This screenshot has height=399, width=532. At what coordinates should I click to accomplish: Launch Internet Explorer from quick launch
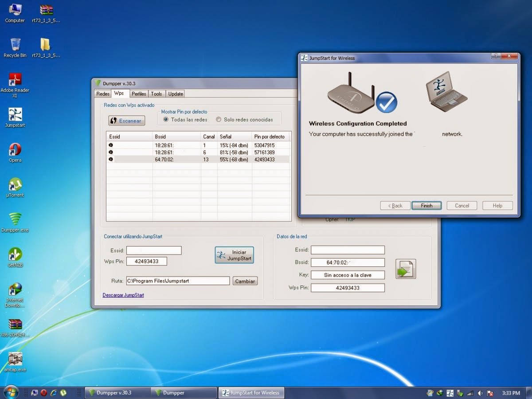54,392
